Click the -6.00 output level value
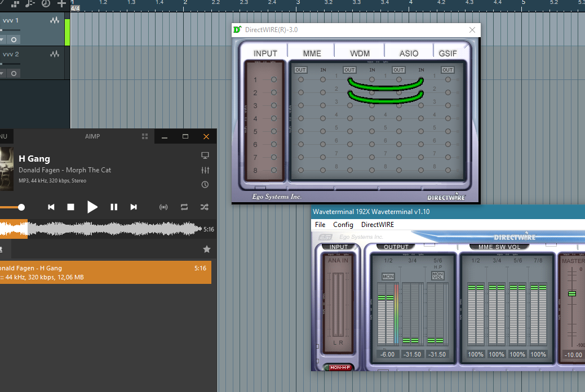The image size is (585, 392). tap(387, 354)
